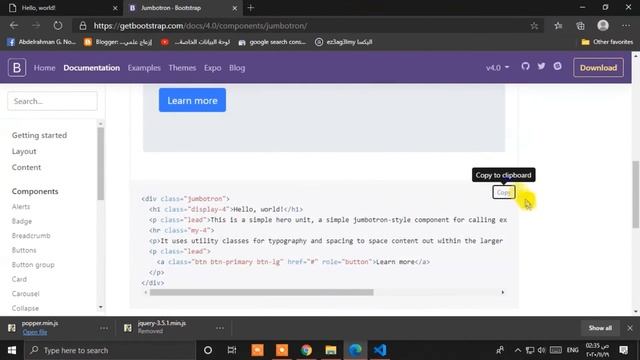Click the Download button
Screen dimensions: 640x360
click(598, 68)
